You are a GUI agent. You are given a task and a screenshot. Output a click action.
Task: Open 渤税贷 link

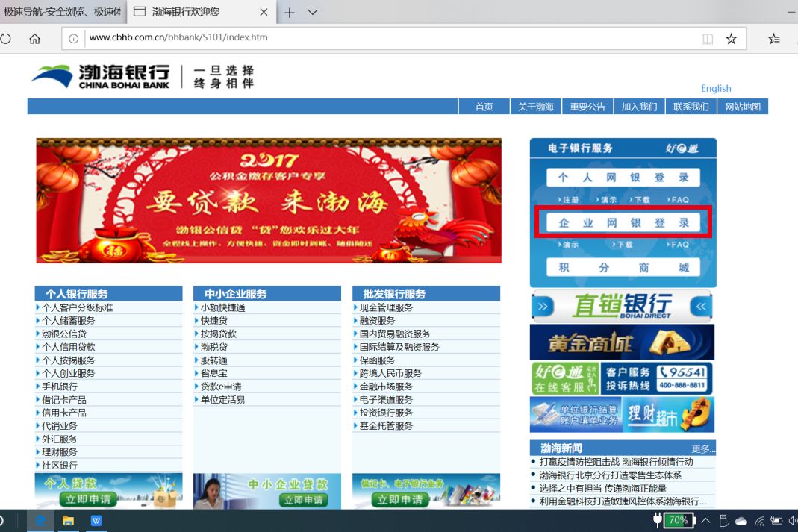(x=213, y=347)
